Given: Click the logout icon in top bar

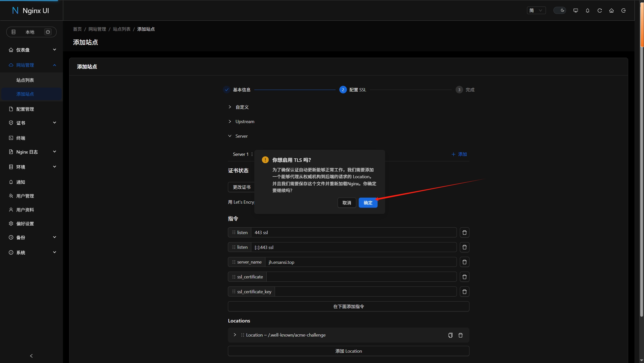Looking at the screenshot, I should click(x=624, y=11).
